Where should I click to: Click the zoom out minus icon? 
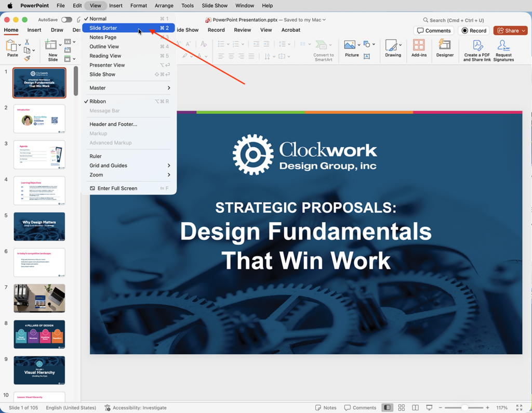[441, 407]
